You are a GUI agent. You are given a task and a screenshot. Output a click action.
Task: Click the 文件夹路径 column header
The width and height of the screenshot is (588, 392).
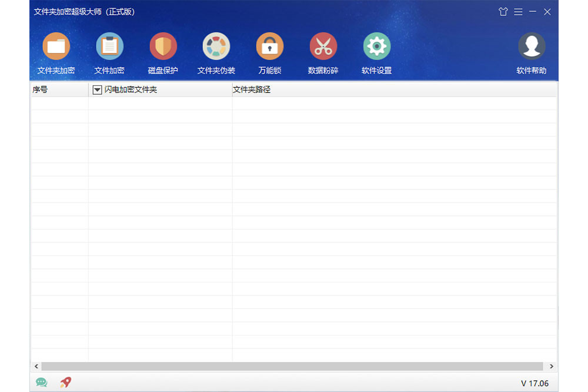point(394,90)
